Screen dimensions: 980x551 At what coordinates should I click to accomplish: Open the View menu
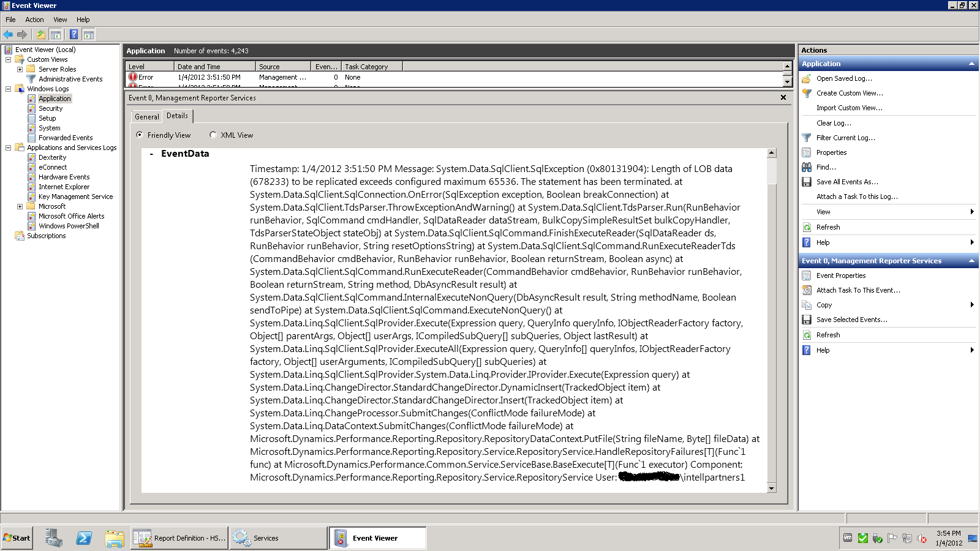coord(60,20)
